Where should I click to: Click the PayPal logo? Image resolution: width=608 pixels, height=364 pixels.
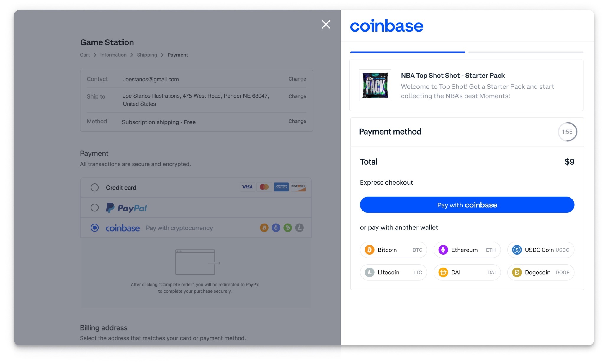click(127, 208)
